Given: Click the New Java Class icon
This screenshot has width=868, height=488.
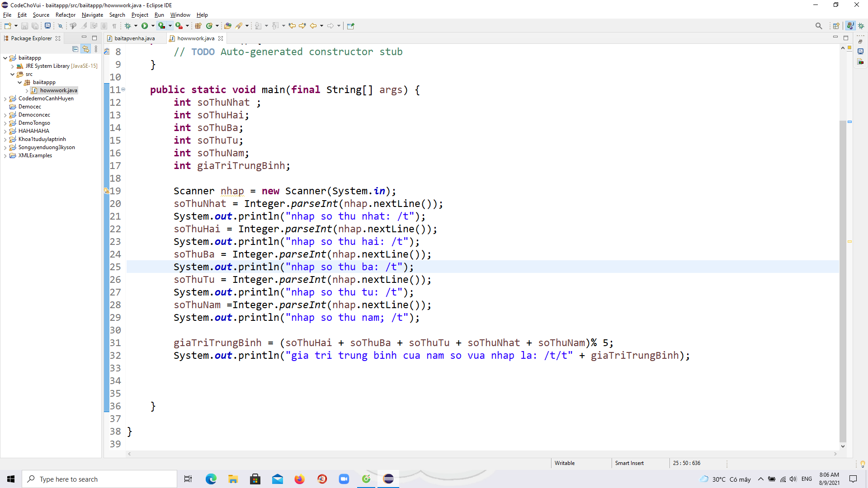Looking at the screenshot, I should [x=209, y=26].
